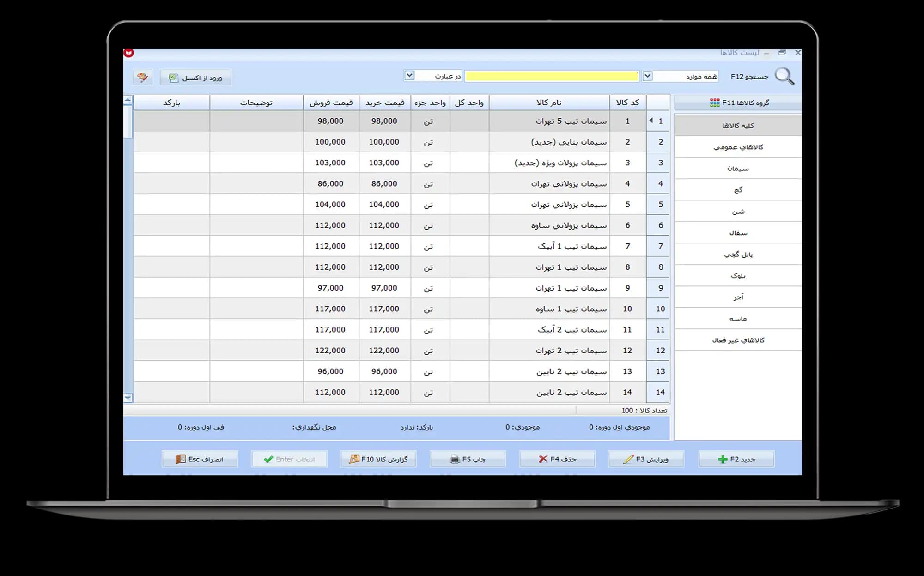Sort by 'نام کالا' column header

click(549, 103)
